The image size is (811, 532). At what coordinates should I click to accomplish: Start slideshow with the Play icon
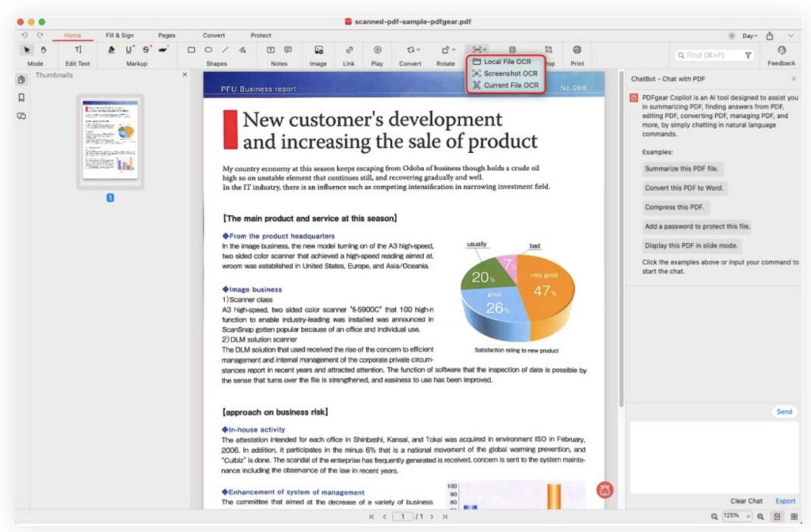[x=377, y=50]
